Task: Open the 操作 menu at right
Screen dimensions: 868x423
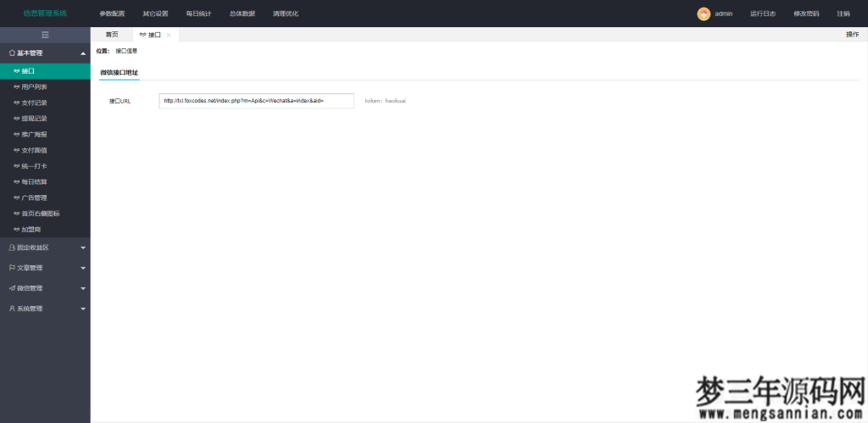Action: [x=852, y=35]
